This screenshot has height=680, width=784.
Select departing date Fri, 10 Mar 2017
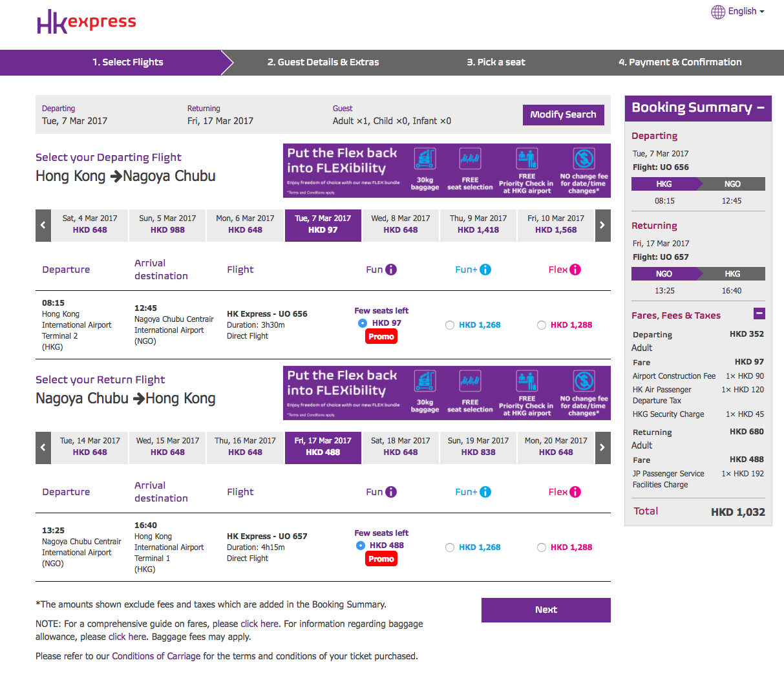pyautogui.click(x=556, y=225)
